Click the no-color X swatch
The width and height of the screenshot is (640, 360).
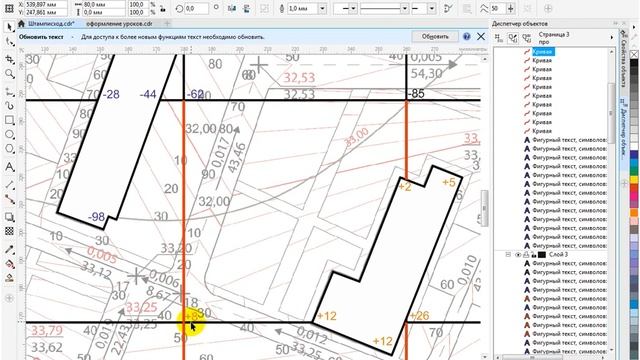coord(634,54)
